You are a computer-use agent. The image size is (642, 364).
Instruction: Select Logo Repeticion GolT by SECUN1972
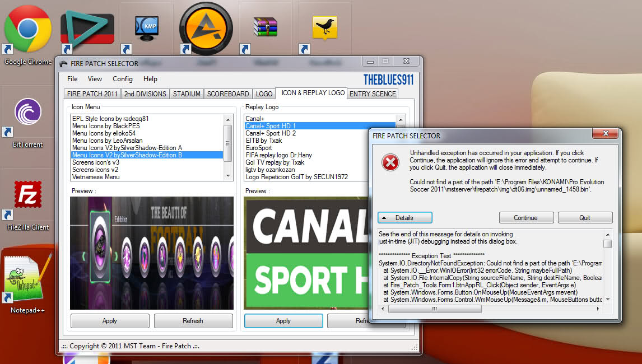point(306,177)
